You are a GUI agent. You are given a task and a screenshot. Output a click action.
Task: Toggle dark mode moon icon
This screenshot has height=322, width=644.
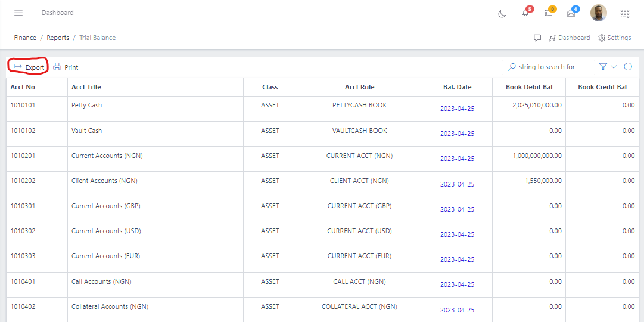(x=502, y=14)
